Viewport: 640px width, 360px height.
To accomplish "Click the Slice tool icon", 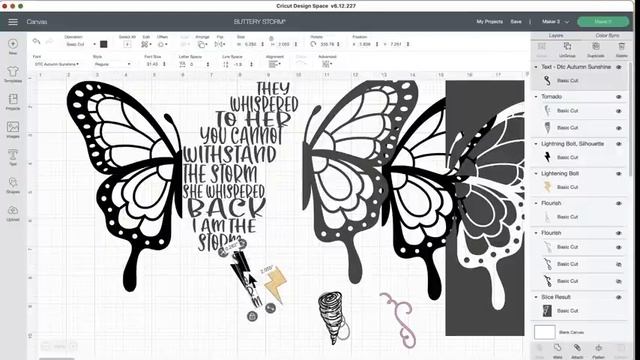I will click(x=540, y=348).
